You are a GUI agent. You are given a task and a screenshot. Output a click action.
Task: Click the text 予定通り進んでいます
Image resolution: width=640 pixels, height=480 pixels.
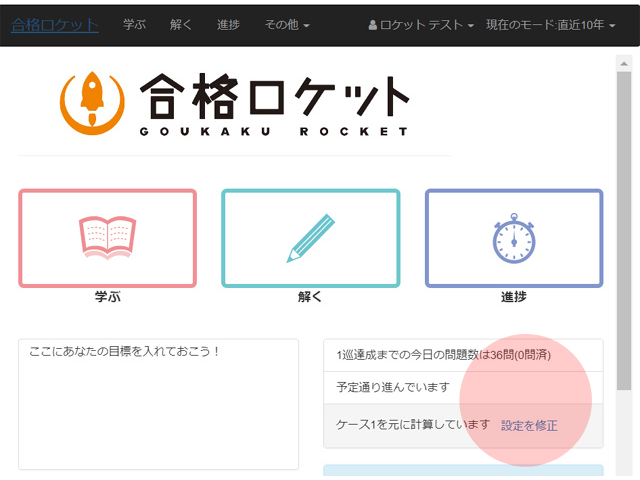pos(393,387)
